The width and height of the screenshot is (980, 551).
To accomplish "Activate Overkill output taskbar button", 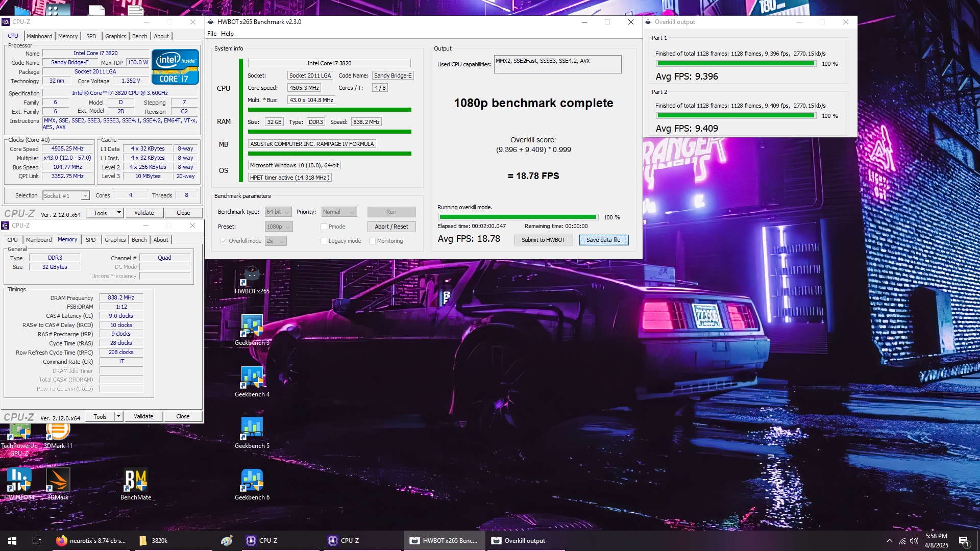I will (526, 541).
